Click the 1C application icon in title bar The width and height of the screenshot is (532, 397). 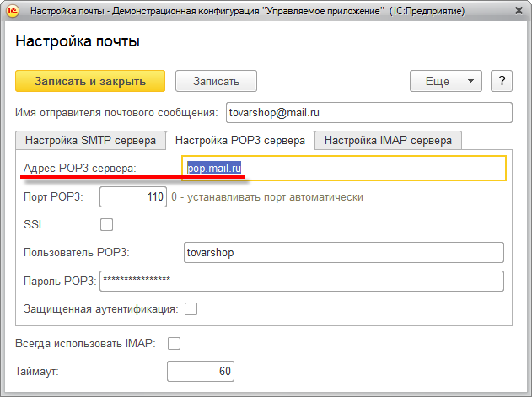(x=13, y=12)
